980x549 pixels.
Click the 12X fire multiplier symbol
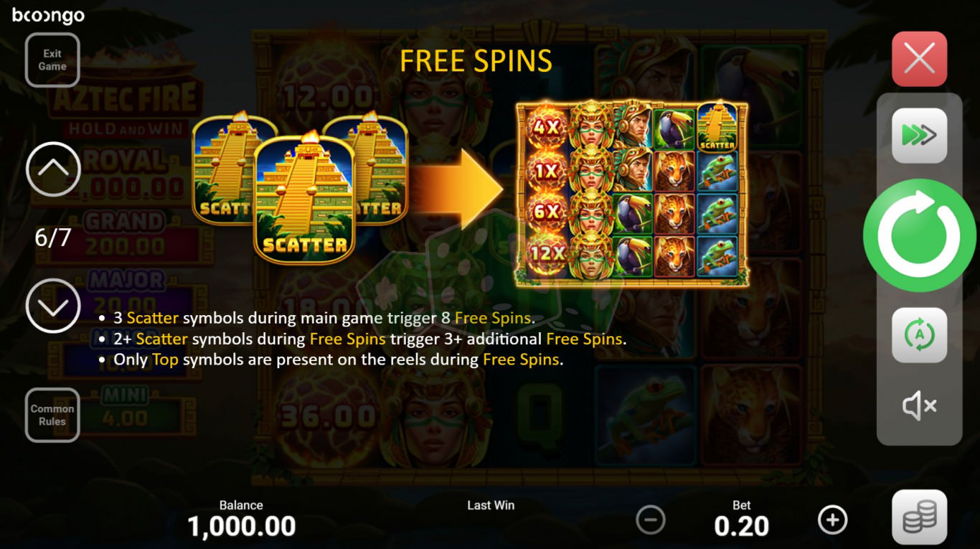pos(547,255)
